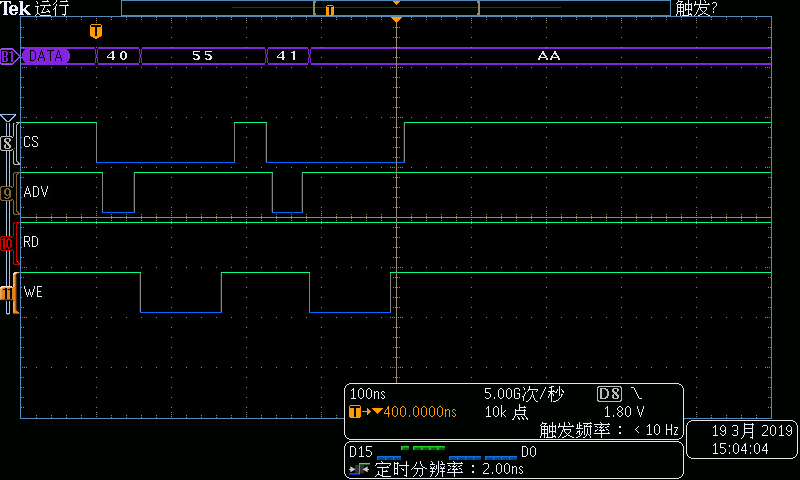Click the 5.00G sample rate readout
The width and height of the screenshot is (800, 480).
[x=523, y=394]
